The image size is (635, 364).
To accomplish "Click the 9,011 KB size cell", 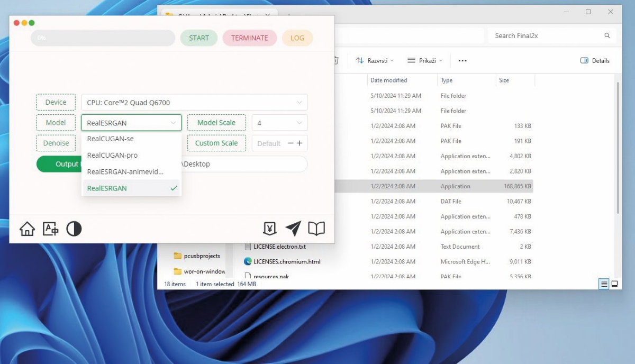I will [x=520, y=261].
